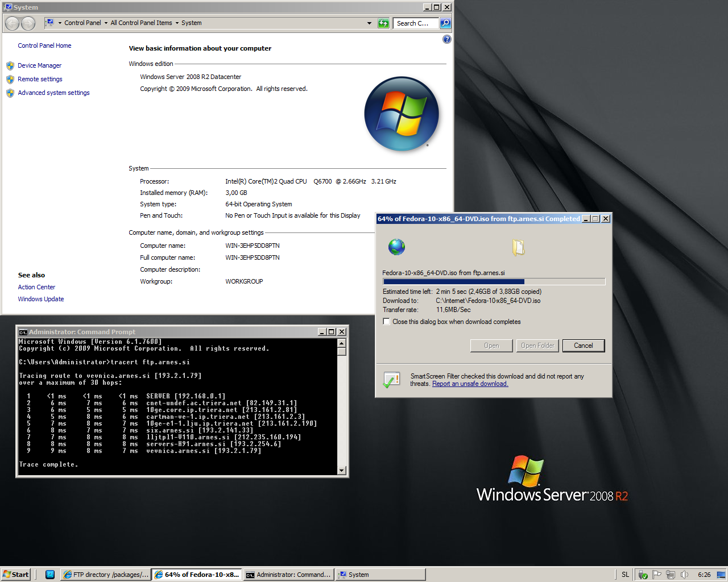Viewport: 728px width, 582px height.
Task: Click 'Windows Server 2008 R2 Datacenter' text
Action: 191,77
